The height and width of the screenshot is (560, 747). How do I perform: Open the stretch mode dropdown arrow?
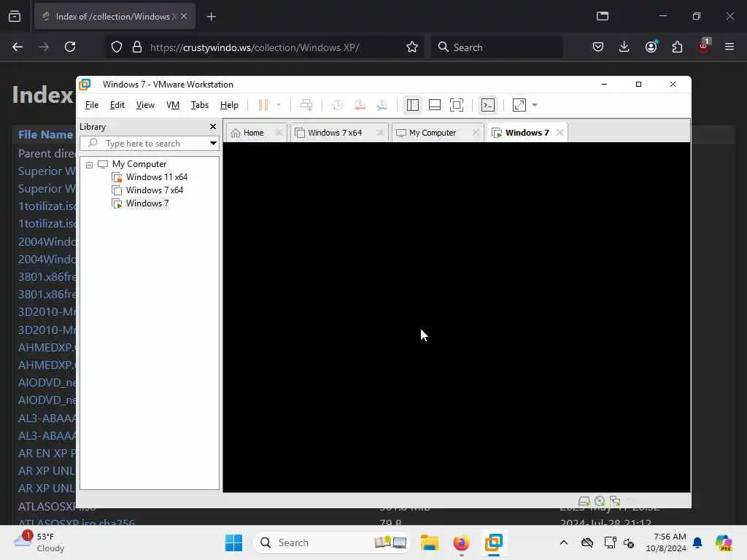535,105
